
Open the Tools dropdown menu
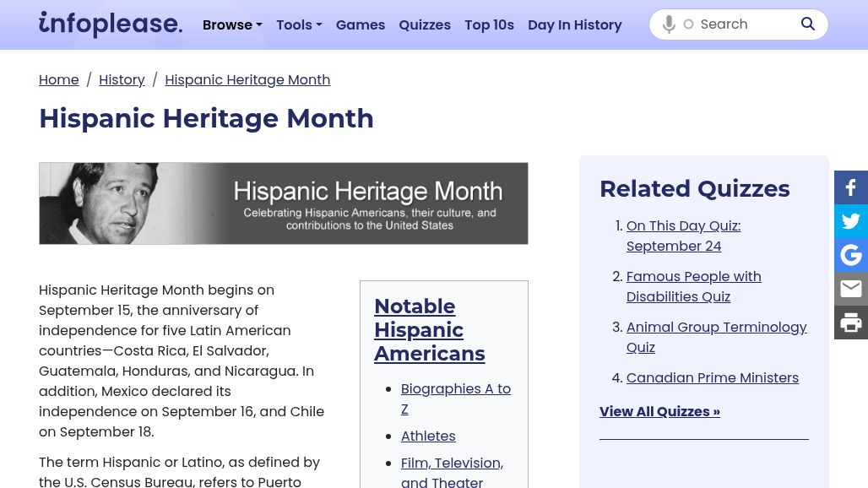pos(299,24)
